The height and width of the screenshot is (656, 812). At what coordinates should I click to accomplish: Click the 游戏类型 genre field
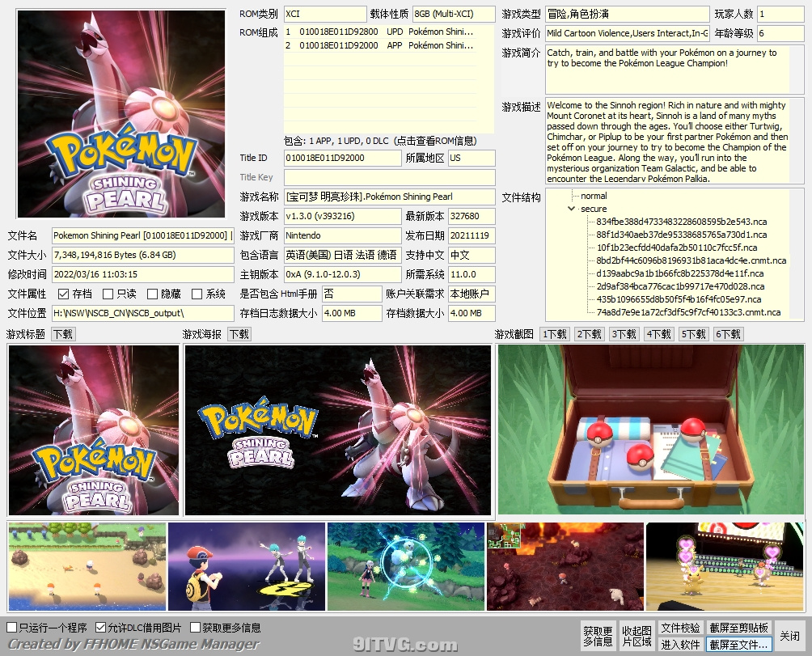627,14
